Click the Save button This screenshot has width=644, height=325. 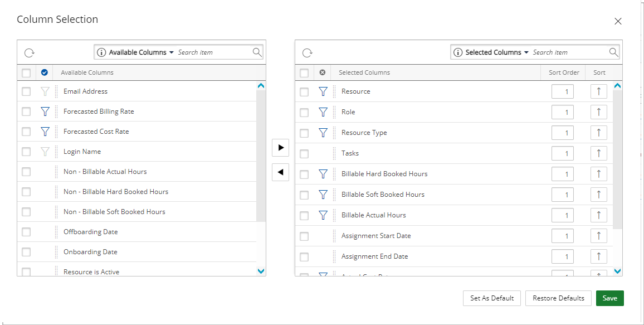609,298
